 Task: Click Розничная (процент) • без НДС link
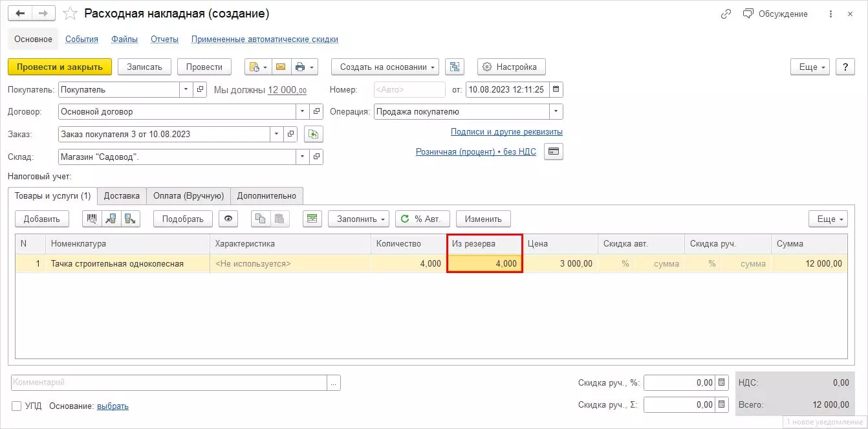(x=475, y=151)
